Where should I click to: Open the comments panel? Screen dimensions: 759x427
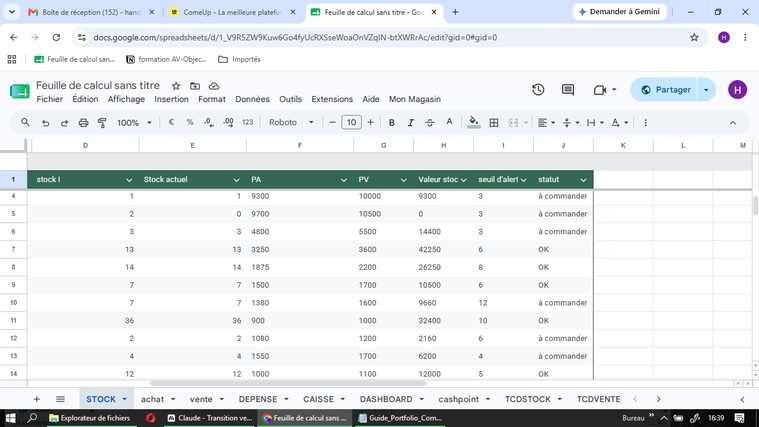[x=568, y=90]
